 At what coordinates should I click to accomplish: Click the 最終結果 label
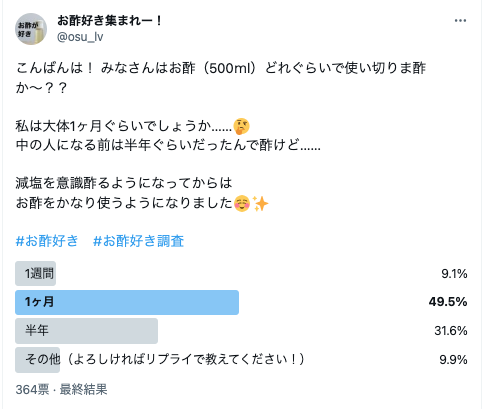[x=83, y=389]
